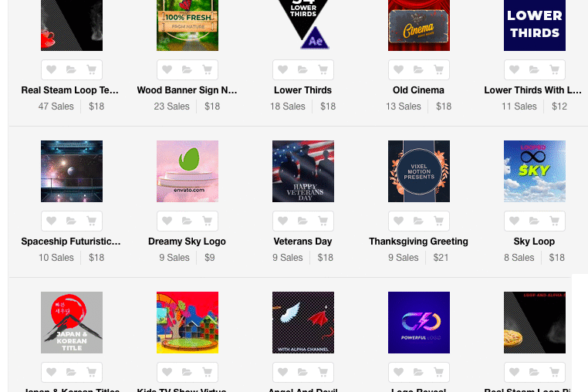This screenshot has width=588, height=392.
Task: Add Spaceship Futuristic to collection folder
Action: (x=71, y=221)
